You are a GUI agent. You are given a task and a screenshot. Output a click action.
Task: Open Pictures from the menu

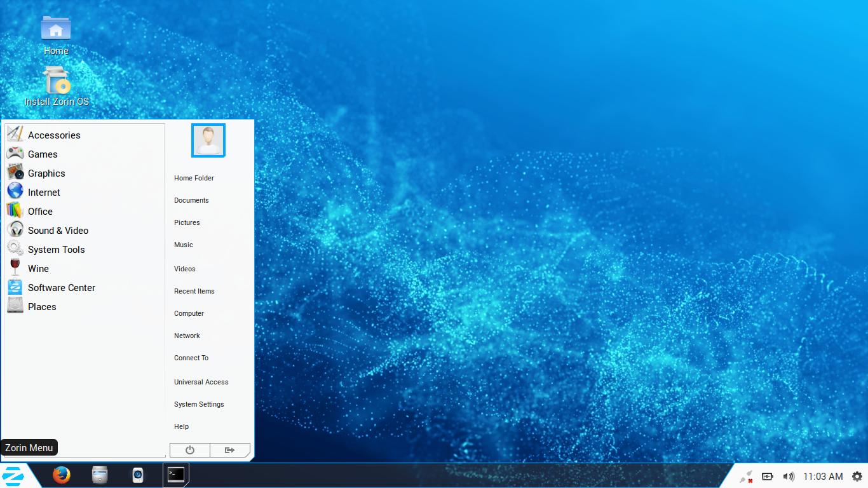tap(187, 222)
